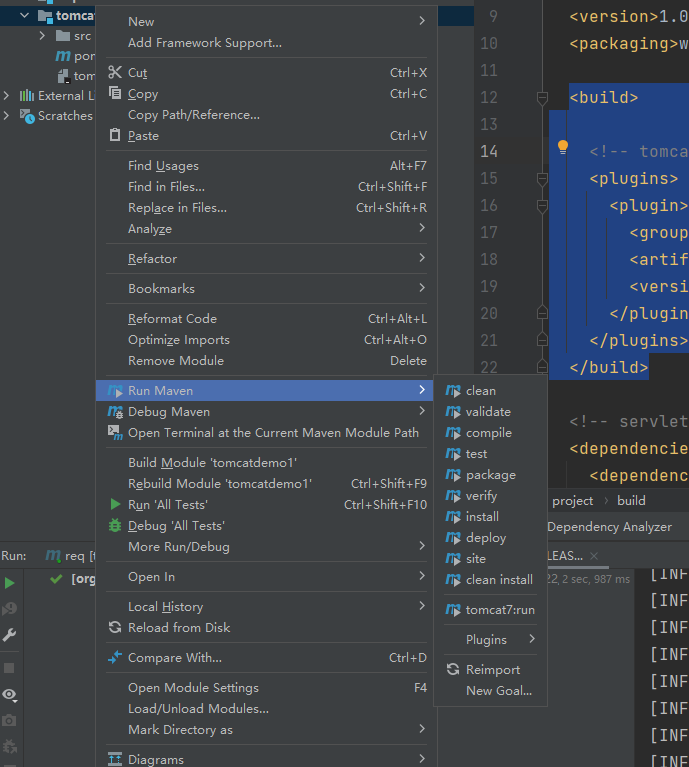Click the Reimport refresh icon
This screenshot has width=689, height=767.
pyautogui.click(x=453, y=670)
